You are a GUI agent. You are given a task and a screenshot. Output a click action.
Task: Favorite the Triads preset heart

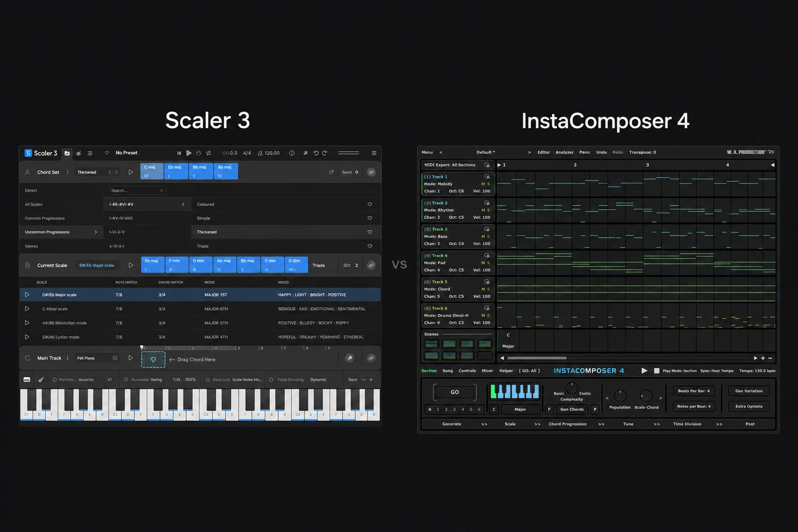pyautogui.click(x=370, y=246)
